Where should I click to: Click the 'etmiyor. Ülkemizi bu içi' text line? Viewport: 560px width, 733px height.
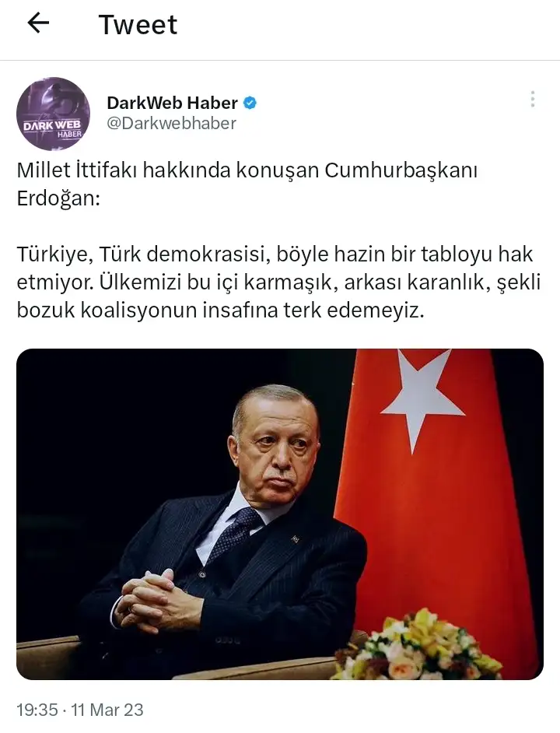[x=278, y=282]
